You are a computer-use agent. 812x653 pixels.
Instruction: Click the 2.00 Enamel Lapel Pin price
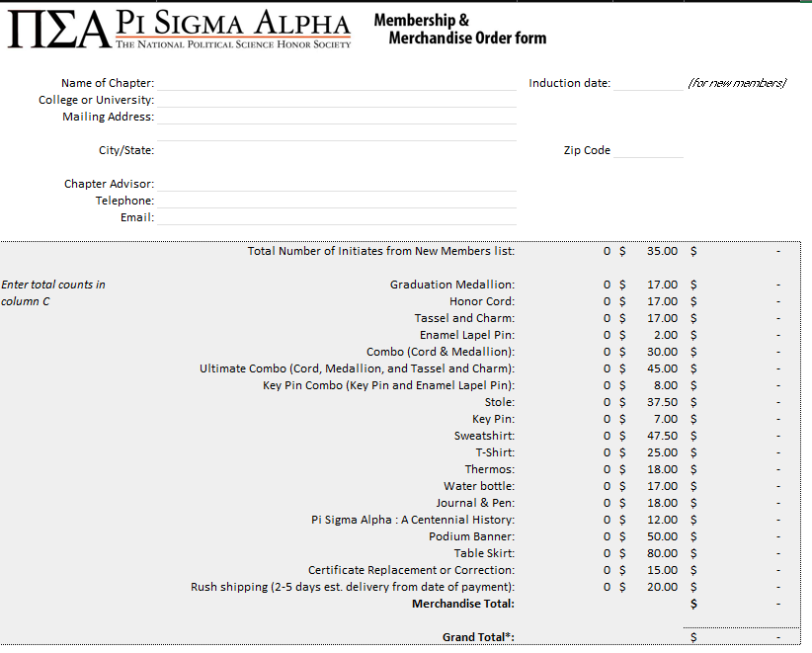point(666,335)
